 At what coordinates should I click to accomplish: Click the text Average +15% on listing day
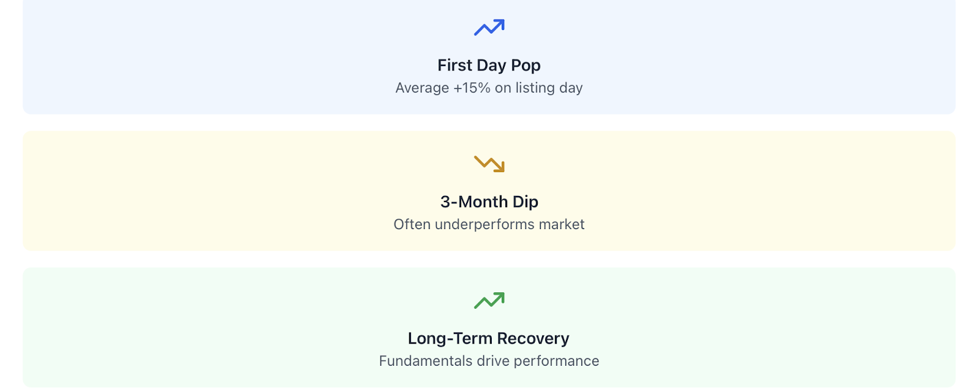[x=489, y=88]
